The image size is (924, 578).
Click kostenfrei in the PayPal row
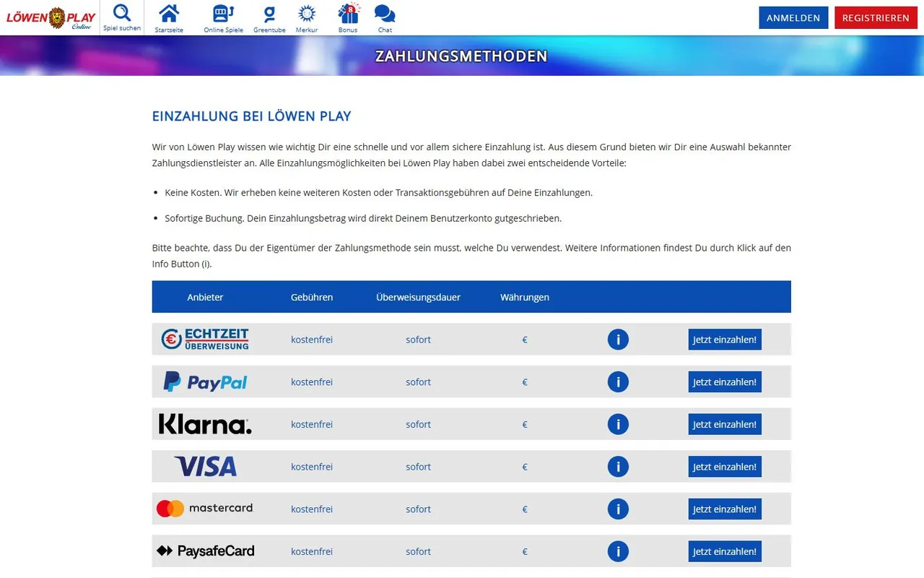coord(312,382)
